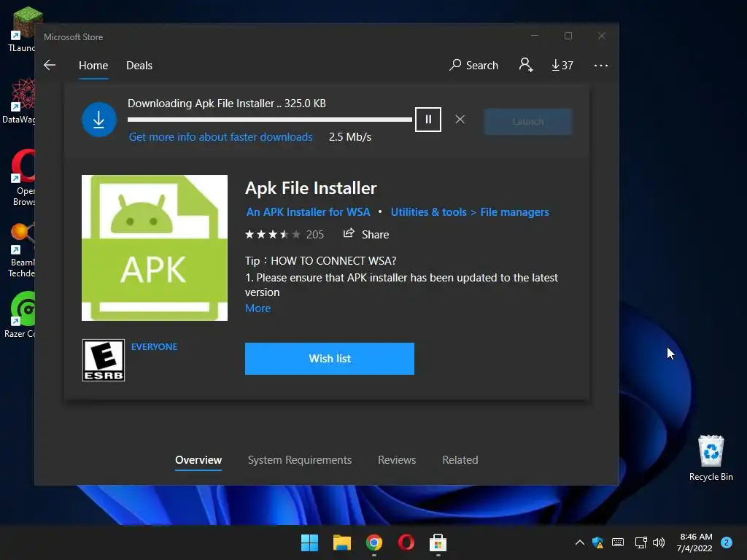Open the Utilities & tools category link

tap(429, 212)
